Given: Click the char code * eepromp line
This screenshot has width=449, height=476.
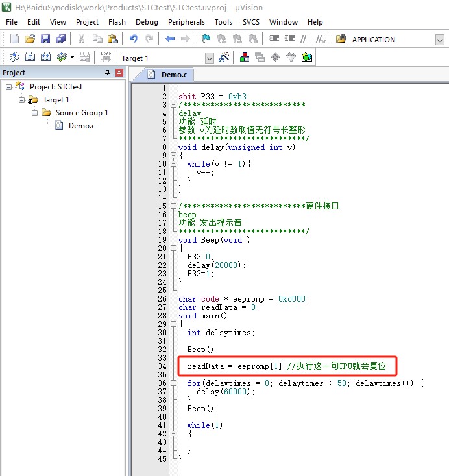Looking at the screenshot, I should pos(243,299).
